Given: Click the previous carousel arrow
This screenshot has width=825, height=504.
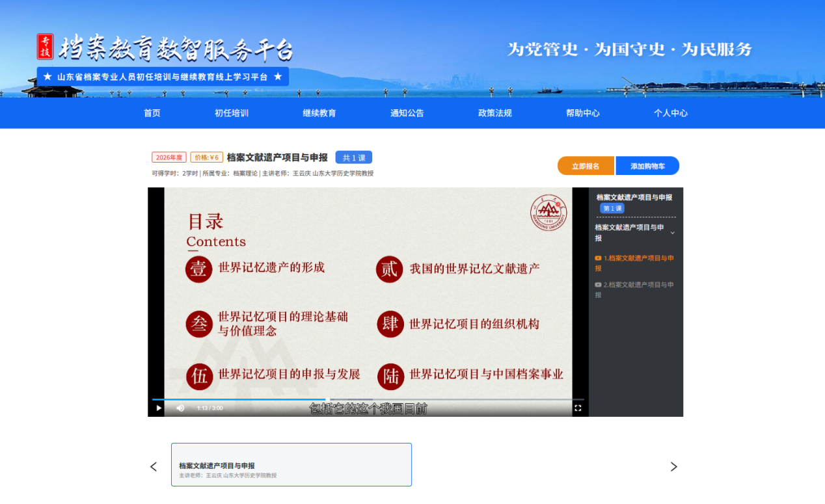Looking at the screenshot, I should [154, 466].
